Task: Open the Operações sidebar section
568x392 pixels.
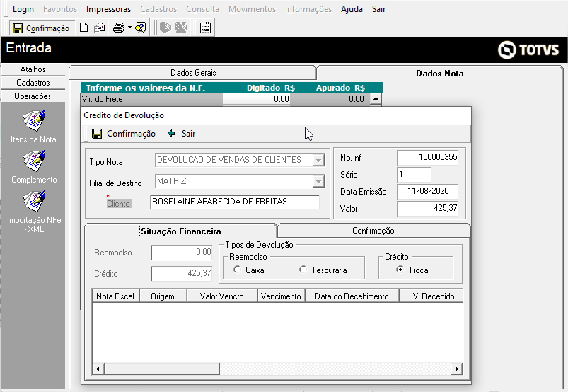Action: (x=33, y=96)
